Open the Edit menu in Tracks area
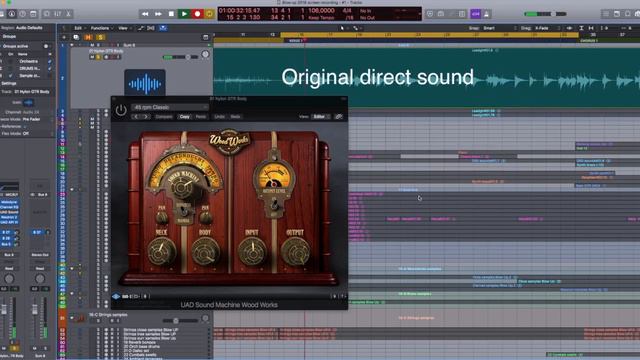This screenshot has height=360, width=640. tap(78, 28)
